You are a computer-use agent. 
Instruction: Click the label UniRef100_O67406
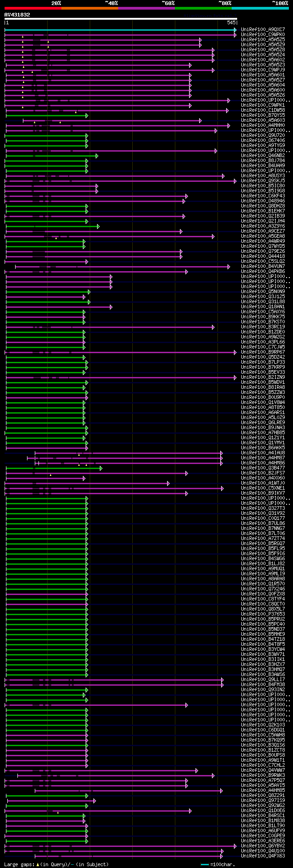pyautogui.click(x=263, y=141)
